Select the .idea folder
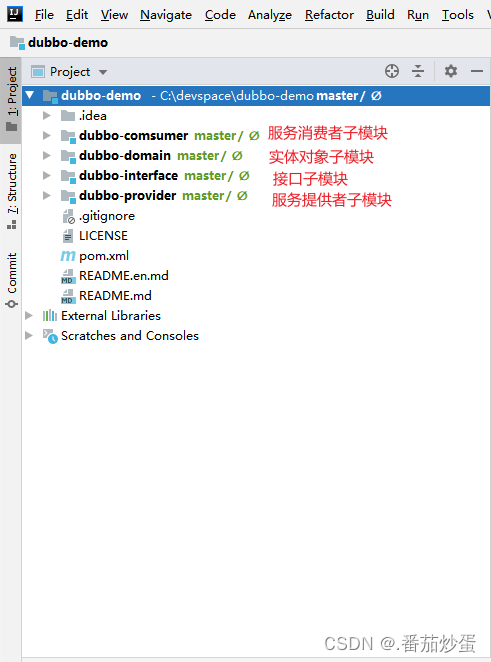The width and height of the screenshot is (491, 662). tap(92, 116)
